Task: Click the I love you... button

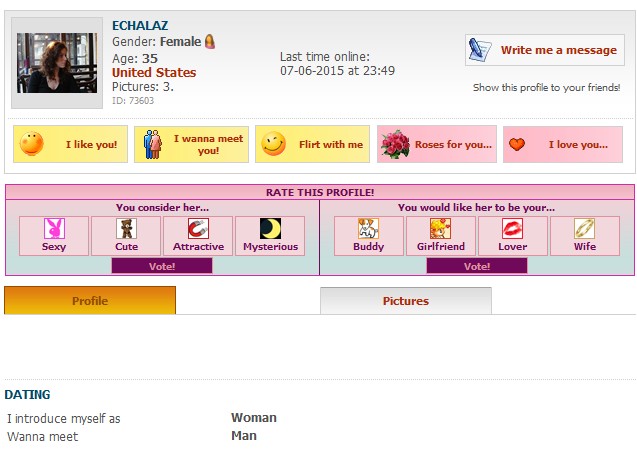Action: pyautogui.click(x=563, y=144)
